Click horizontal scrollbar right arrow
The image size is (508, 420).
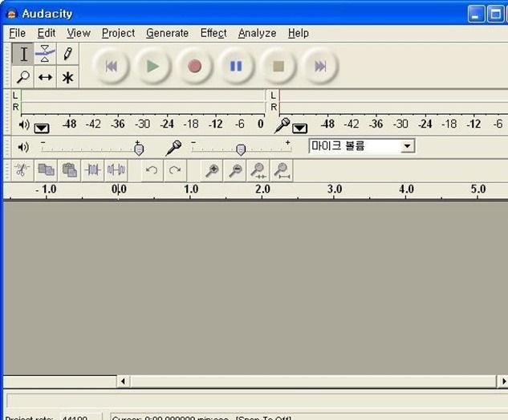pyautogui.click(x=503, y=381)
